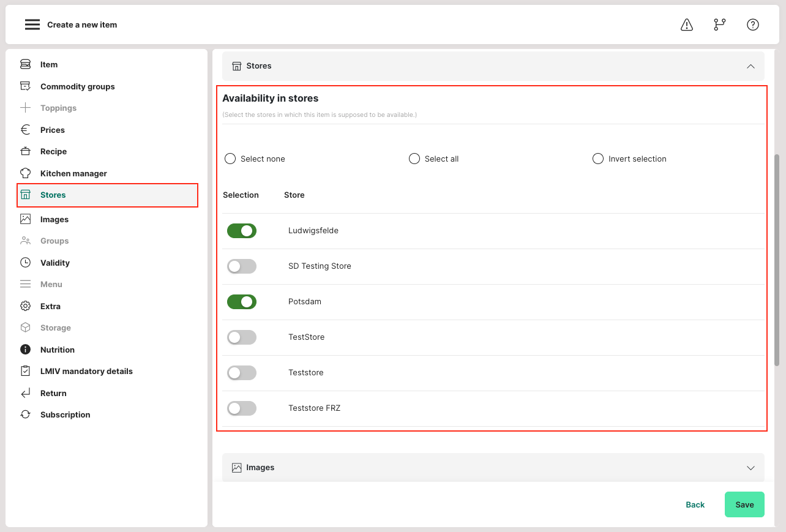Click the SD Testing Store name

320,266
